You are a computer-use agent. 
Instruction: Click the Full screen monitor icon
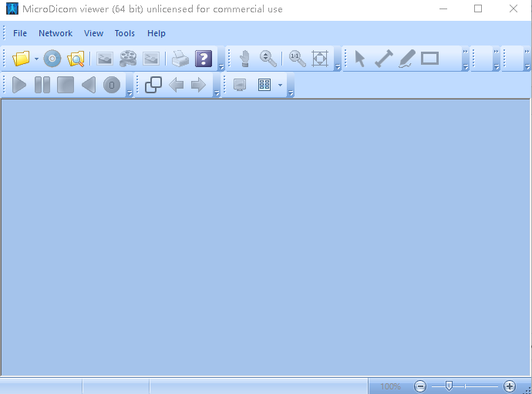(240, 85)
